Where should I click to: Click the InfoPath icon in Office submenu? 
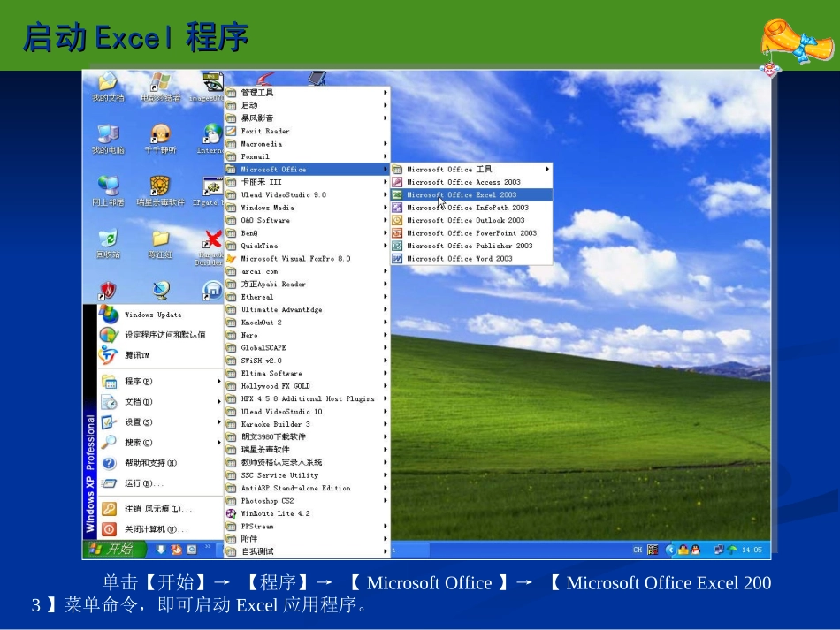tap(397, 207)
